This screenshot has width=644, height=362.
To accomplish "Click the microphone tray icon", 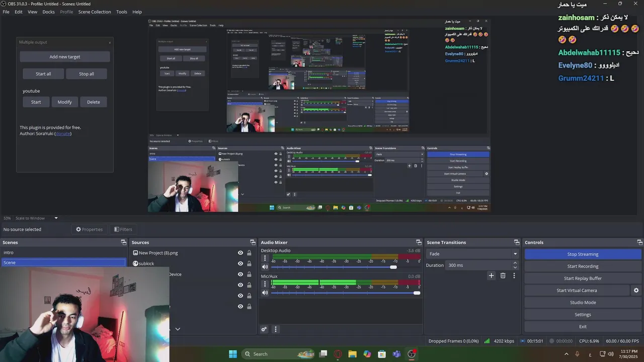I will pos(577,354).
